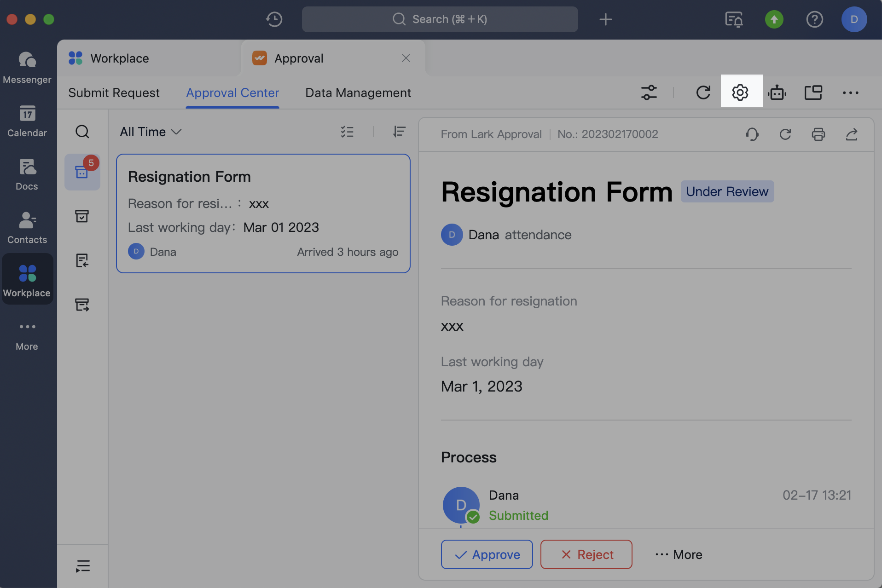
Task: Switch to the Data Management tab
Action: [x=358, y=92]
